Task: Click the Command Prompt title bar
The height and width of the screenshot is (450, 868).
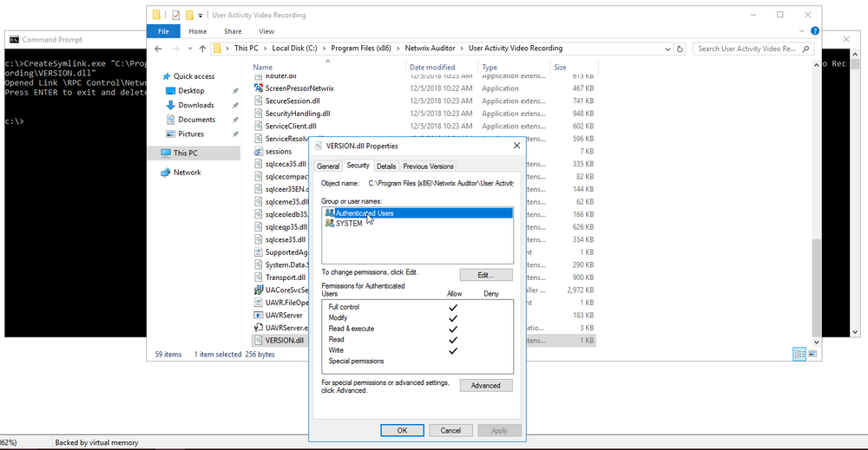Action: point(76,39)
